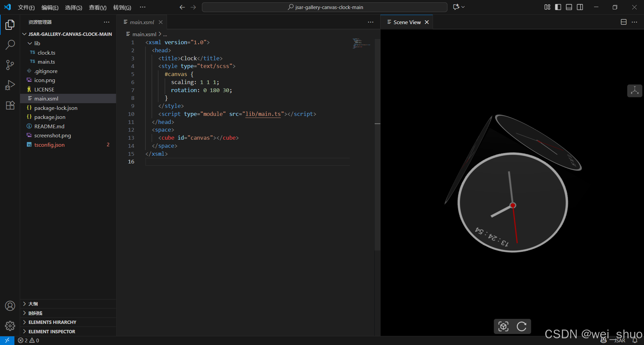
Task: Open the 文件(F) menu
Action: (26, 7)
